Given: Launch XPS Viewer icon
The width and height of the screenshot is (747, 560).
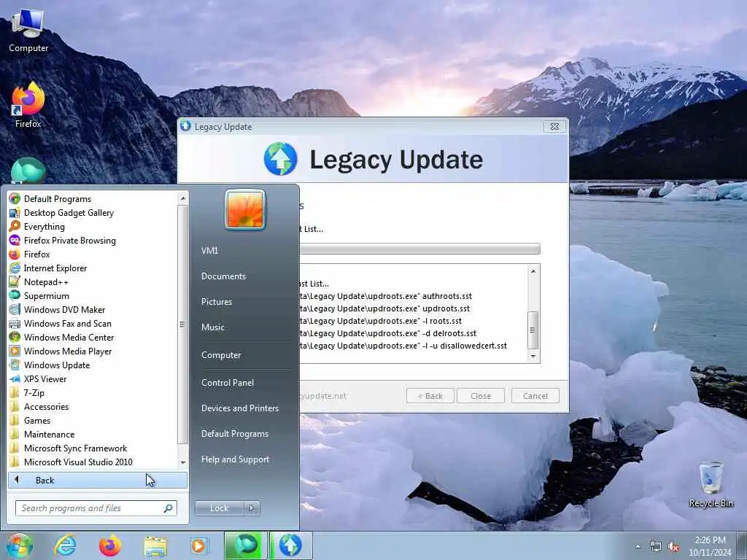Looking at the screenshot, I should point(15,378).
